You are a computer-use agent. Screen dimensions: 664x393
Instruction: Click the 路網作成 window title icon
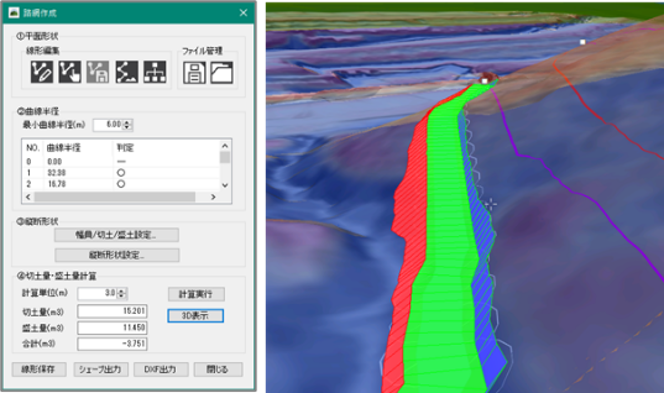(14, 13)
